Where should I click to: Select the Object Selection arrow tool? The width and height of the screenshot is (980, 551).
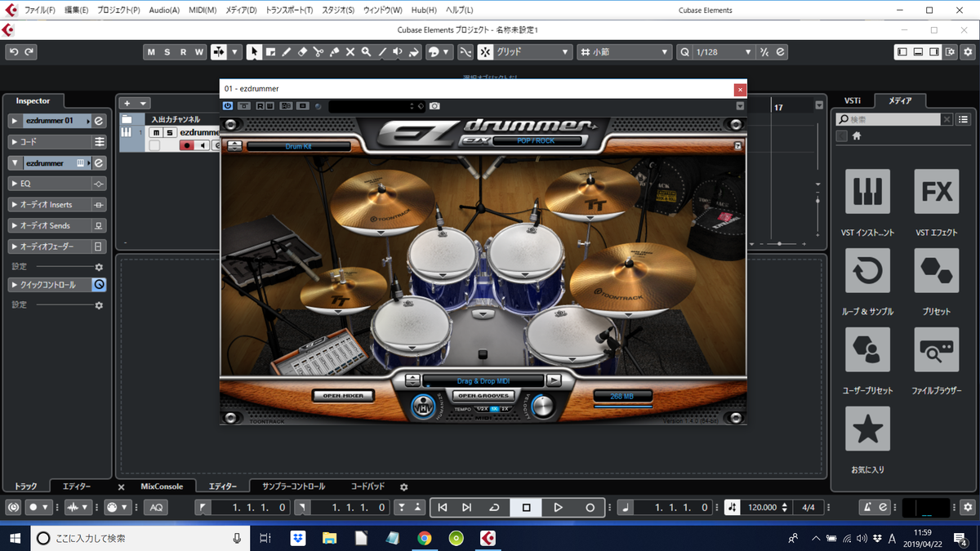coord(254,51)
